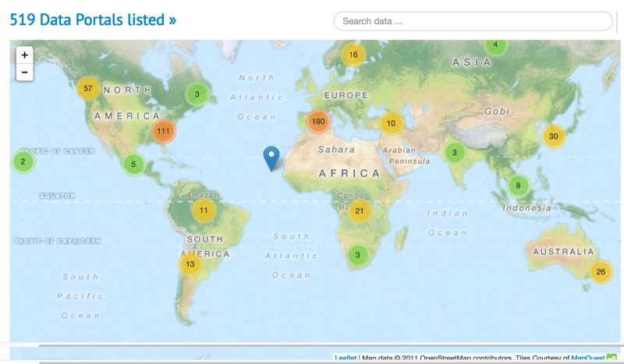This screenshot has width=624, height=364.
Task: Open the 3 cluster in southern Africa
Action: [x=358, y=255]
